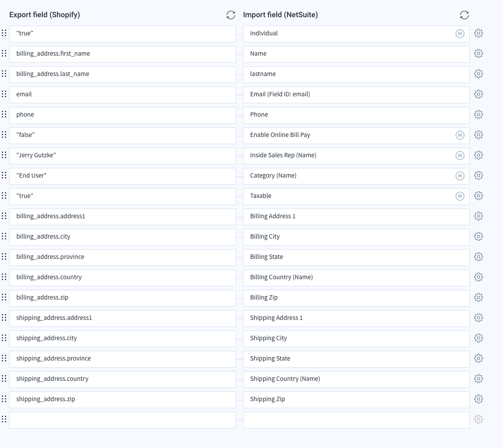Click the "Jerry Gutzke" export value field

[123, 156]
